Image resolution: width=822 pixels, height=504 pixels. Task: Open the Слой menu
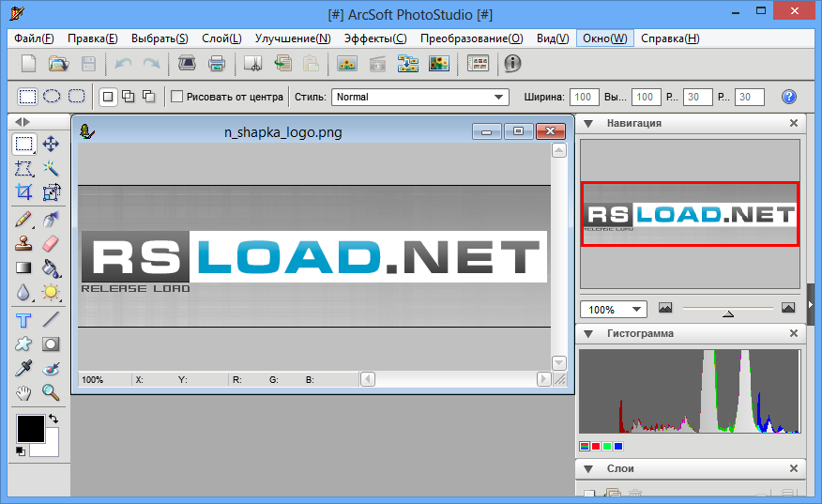point(221,38)
